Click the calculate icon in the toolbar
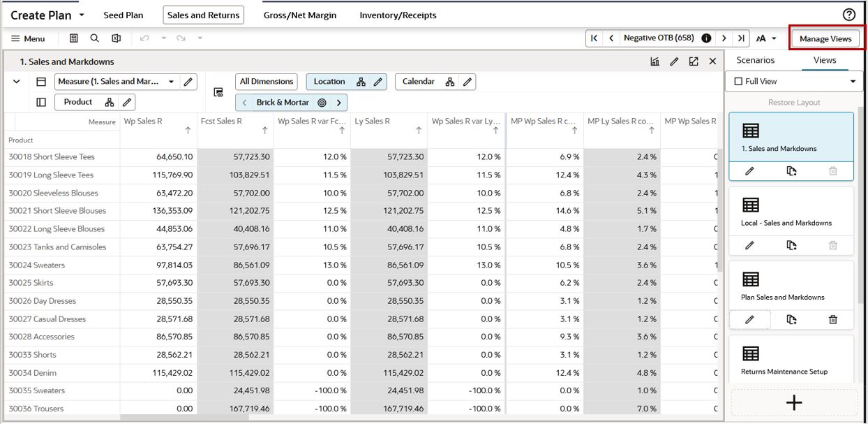The width and height of the screenshot is (868, 424). 73,38
